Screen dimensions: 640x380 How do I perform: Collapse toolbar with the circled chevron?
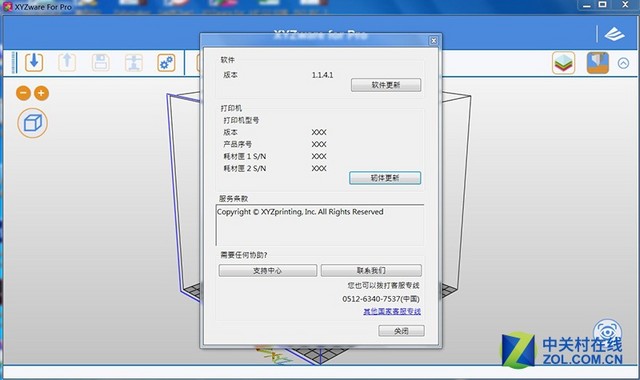click(623, 63)
